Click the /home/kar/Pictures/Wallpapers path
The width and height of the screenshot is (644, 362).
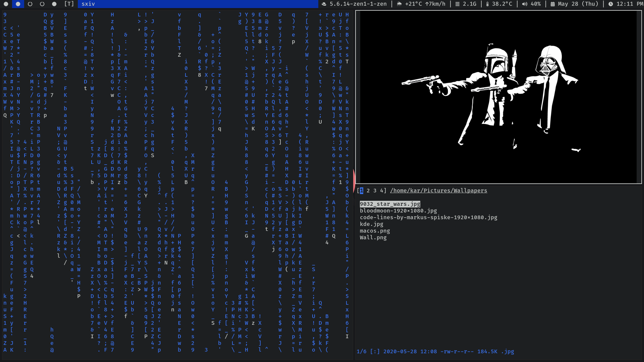(x=439, y=191)
